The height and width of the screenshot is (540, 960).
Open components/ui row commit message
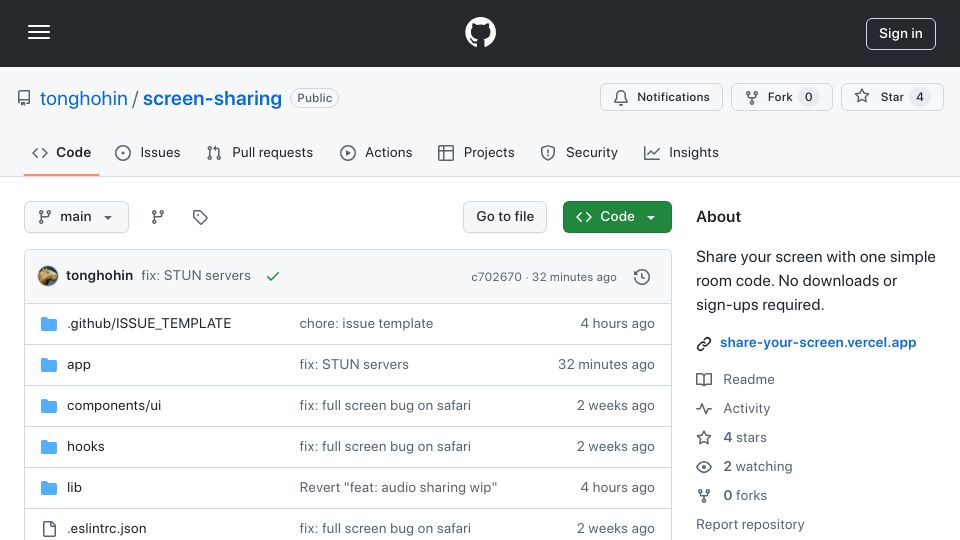click(x=385, y=405)
